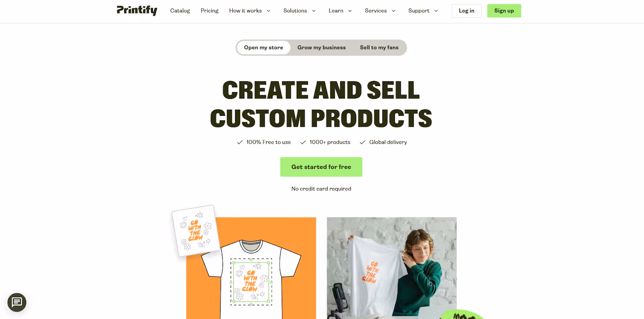
Task: Click the green Sign up button
Action: tap(504, 11)
